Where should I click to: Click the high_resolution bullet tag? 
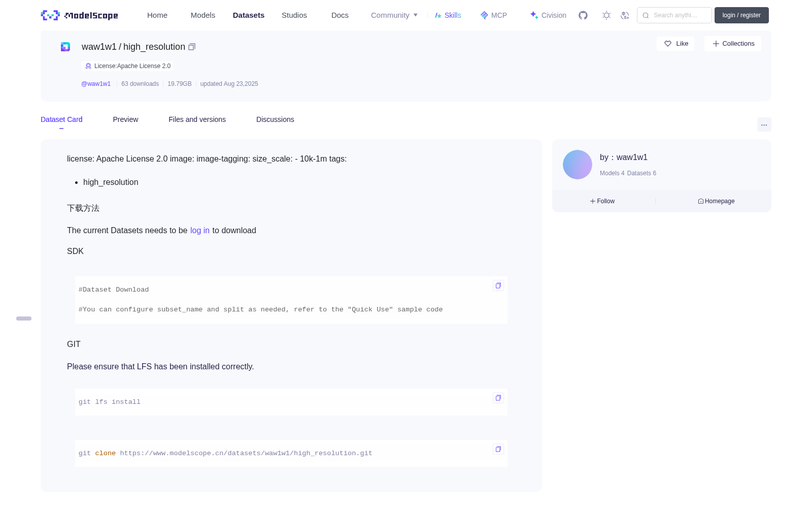tap(111, 182)
